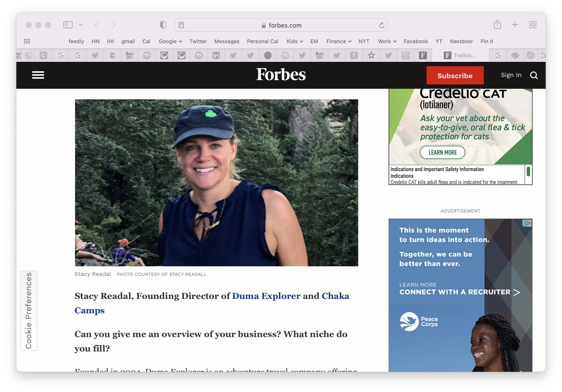
Task: Open Reader view icon in address bar
Action: coord(181,25)
